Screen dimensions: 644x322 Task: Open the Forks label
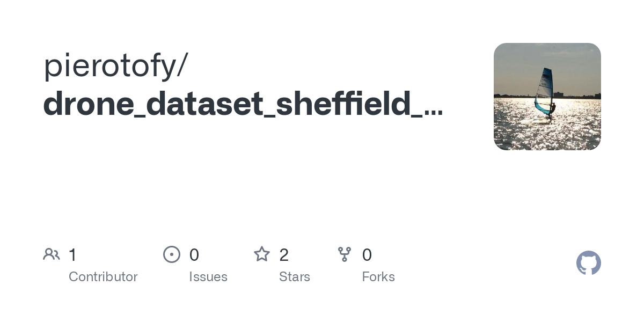pyautogui.click(x=378, y=277)
